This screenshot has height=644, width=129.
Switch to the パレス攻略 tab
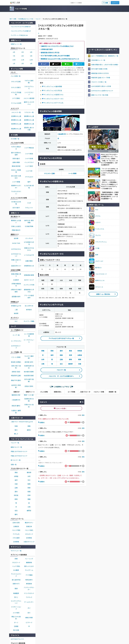coord(44,392)
